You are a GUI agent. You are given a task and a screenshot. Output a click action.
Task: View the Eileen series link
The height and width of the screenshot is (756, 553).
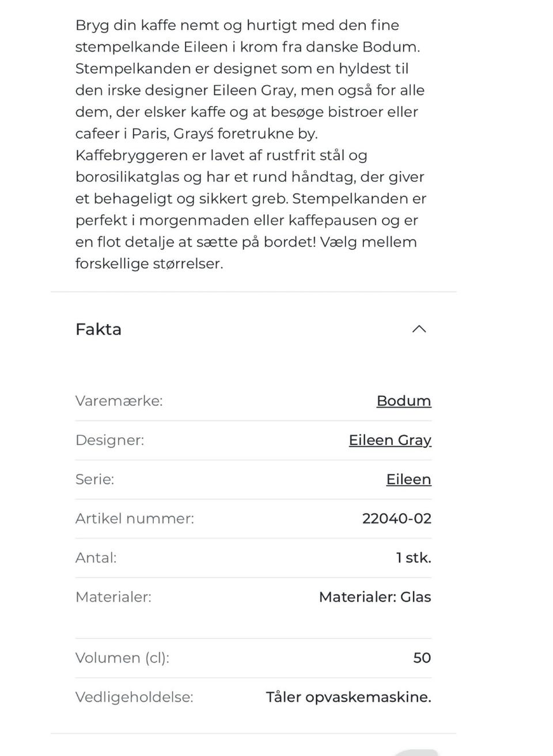click(x=408, y=479)
